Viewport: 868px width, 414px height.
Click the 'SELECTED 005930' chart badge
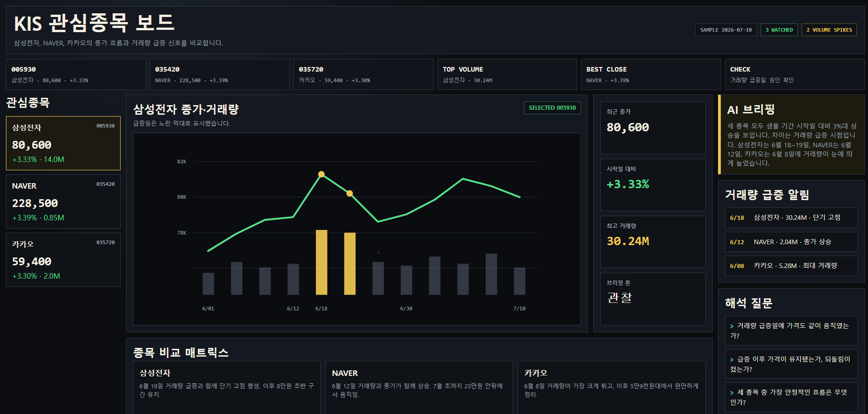552,108
